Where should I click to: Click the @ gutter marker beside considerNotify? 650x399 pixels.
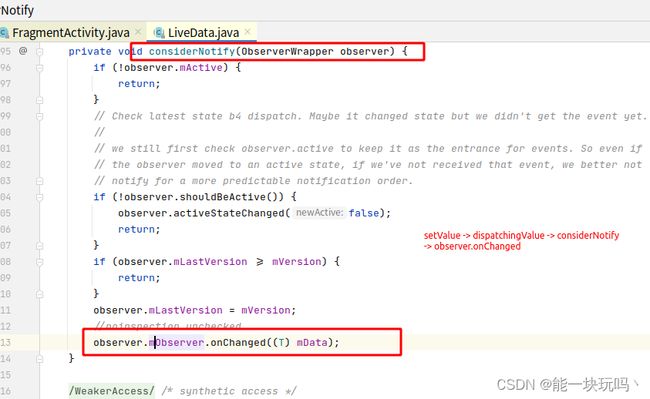[23, 51]
